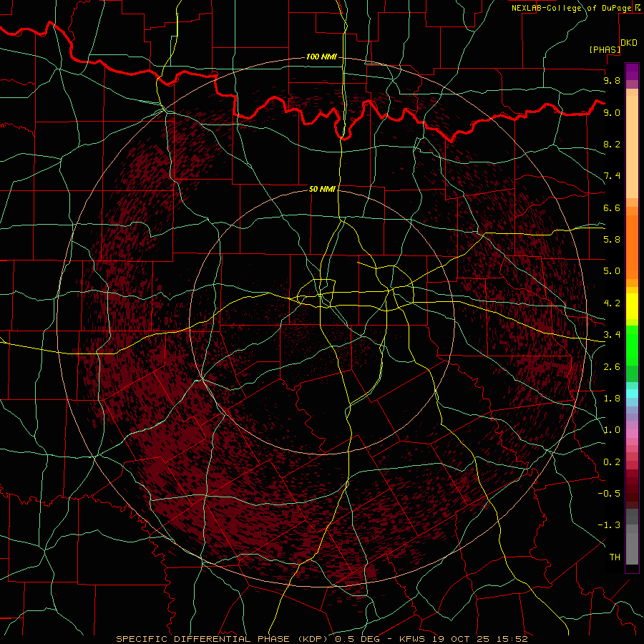Image resolution: width=644 pixels, height=644 pixels.
Task: Pick the cyan band of the color scale
Action: (632, 393)
